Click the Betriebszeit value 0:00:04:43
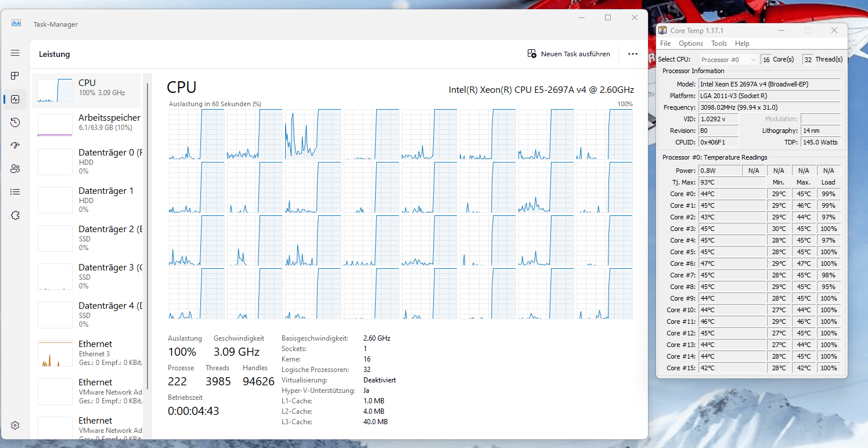 point(193,411)
